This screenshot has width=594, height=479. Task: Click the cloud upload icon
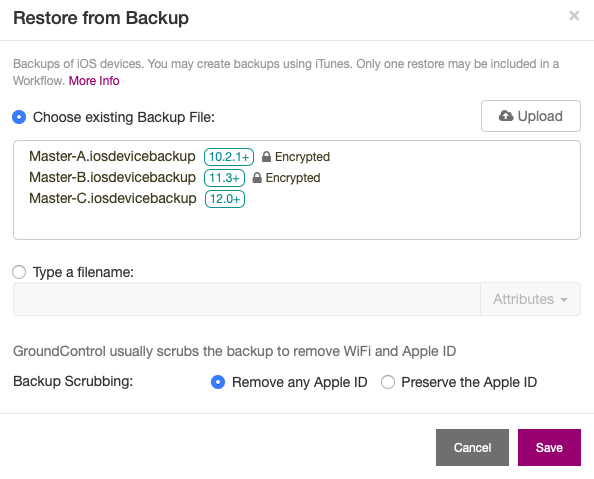[x=506, y=116]
